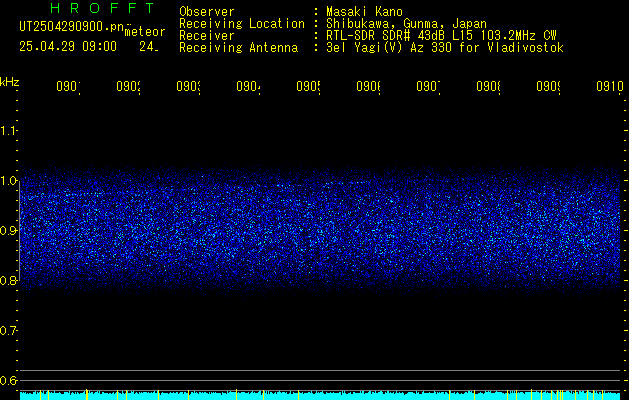Click the 0.8 frequency axis label

coord(8,280)
